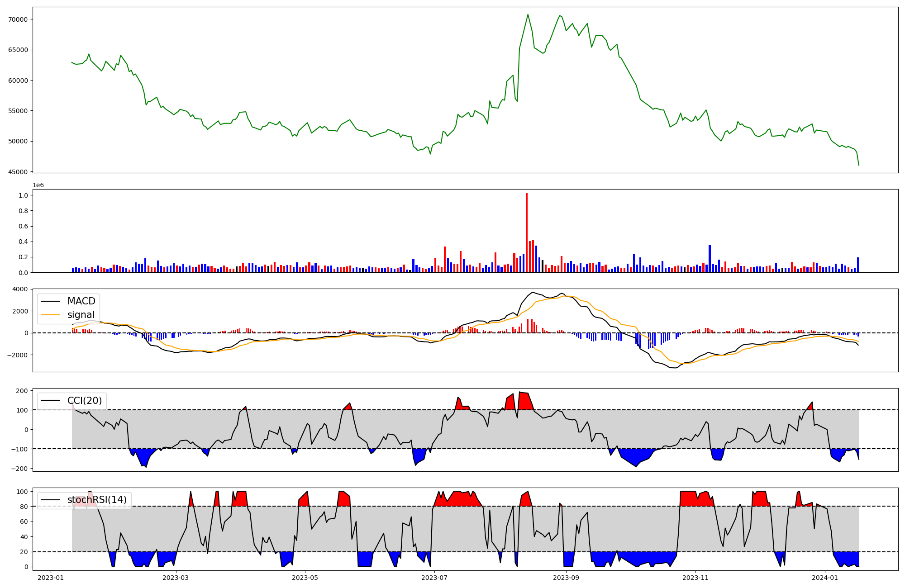
Task: Click the 2023-05 x-axis date label
Action: pyautogui.click(x=305, y=578)
